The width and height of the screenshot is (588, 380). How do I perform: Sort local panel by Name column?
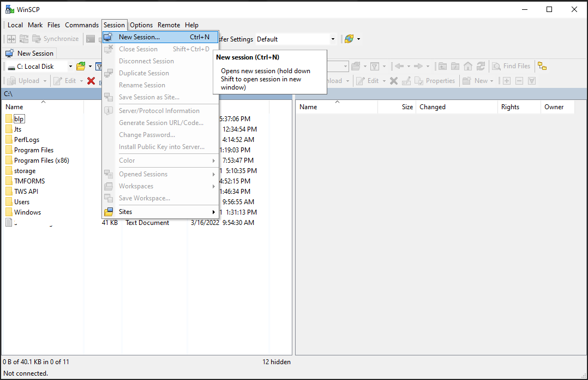(x=43, y=107)
